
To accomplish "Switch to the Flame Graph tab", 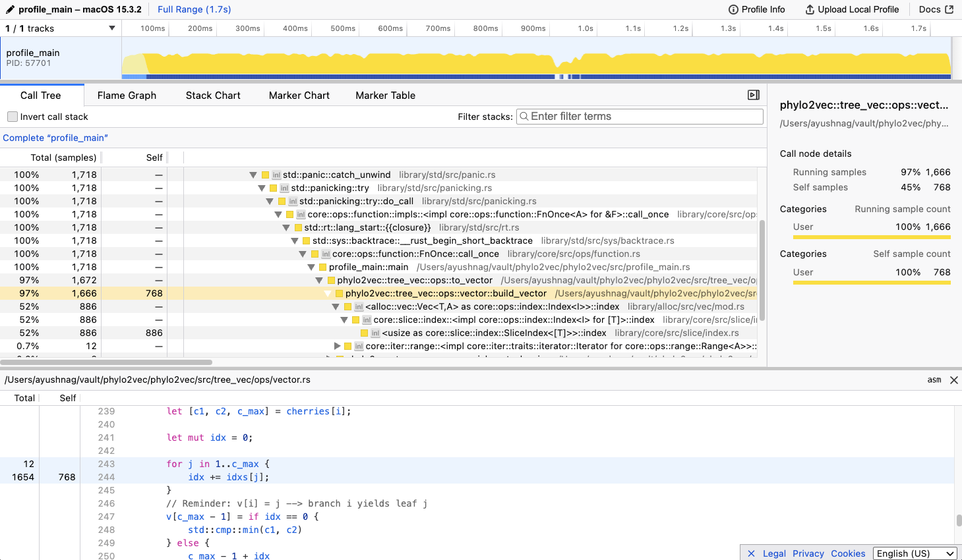I will 127,95.
